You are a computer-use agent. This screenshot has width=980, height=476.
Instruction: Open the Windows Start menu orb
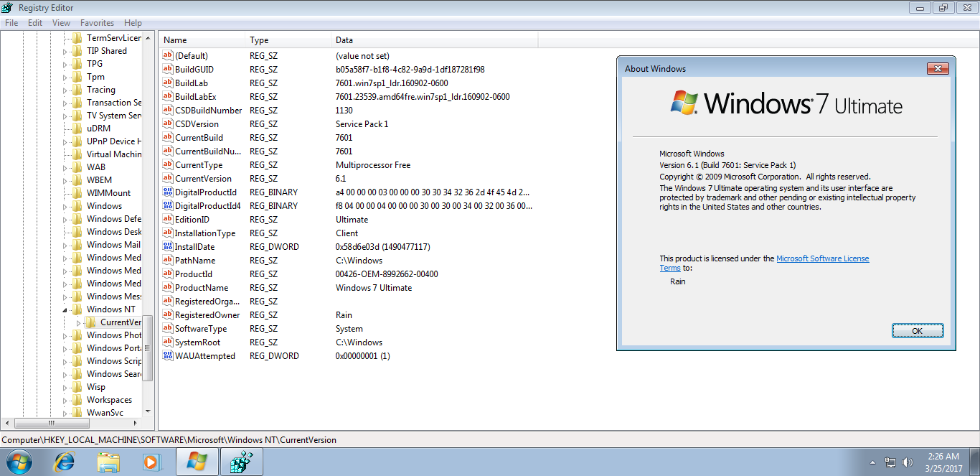pos(18,461)
